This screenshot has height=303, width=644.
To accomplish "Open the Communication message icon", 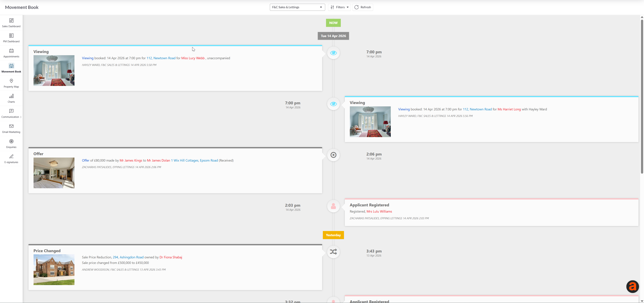I will (x=11, y=111).
